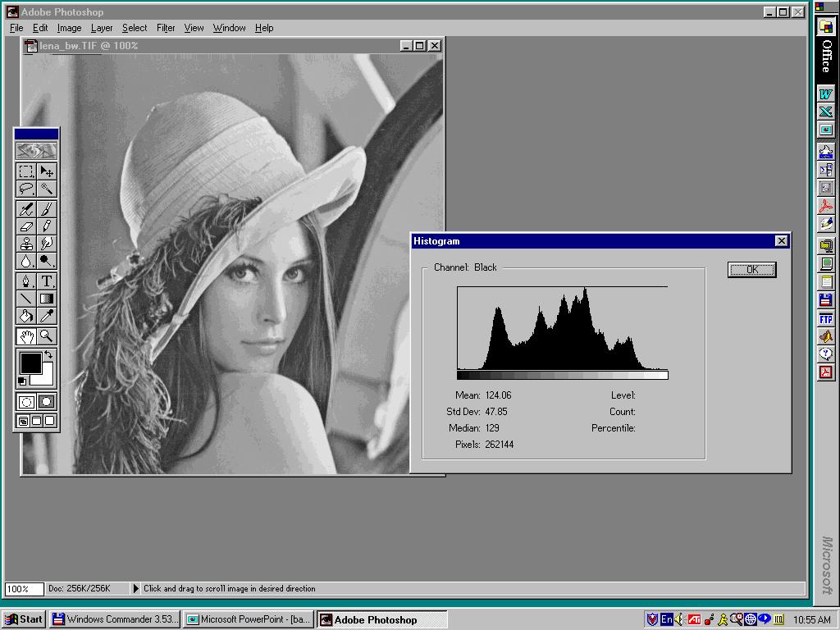Open the Window menu
840x630 pixels.
coord(230,28)
